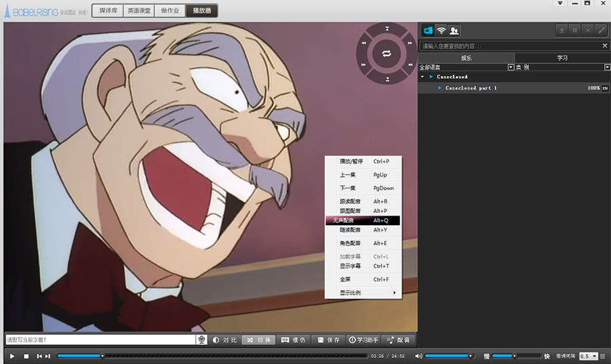Choose 角色配音 from the context menu

coord(363,243)
